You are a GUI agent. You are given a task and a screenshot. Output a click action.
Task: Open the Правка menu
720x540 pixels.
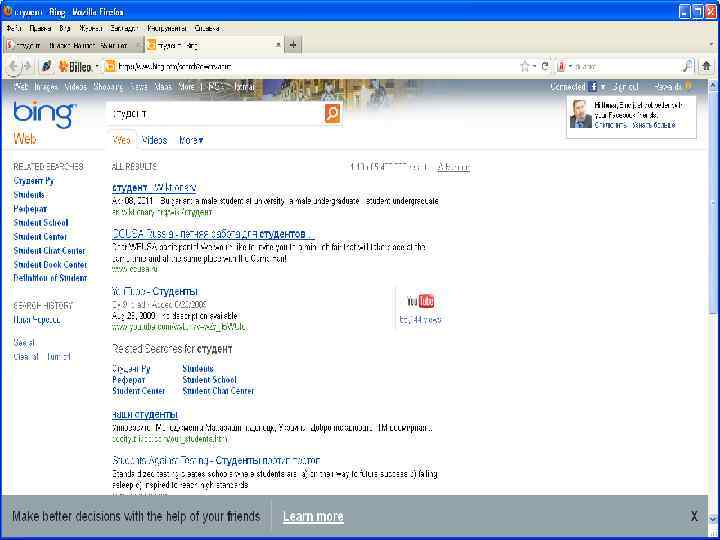(x=40, y=28)
